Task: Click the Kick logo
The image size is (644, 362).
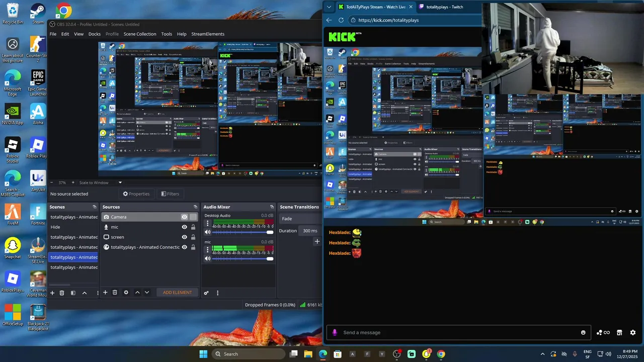Action: pos(345,36)
